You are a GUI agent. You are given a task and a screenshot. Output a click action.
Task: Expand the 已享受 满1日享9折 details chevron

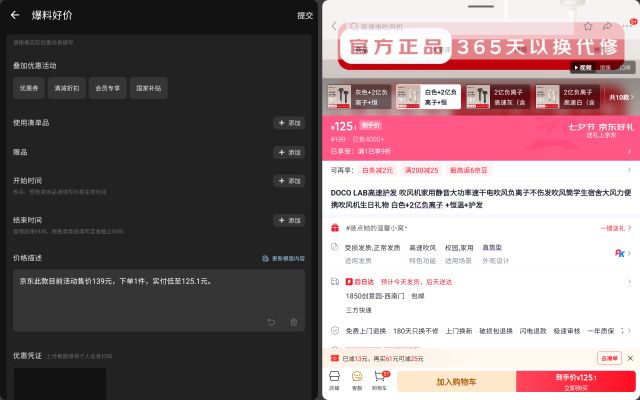pos(629,151)
